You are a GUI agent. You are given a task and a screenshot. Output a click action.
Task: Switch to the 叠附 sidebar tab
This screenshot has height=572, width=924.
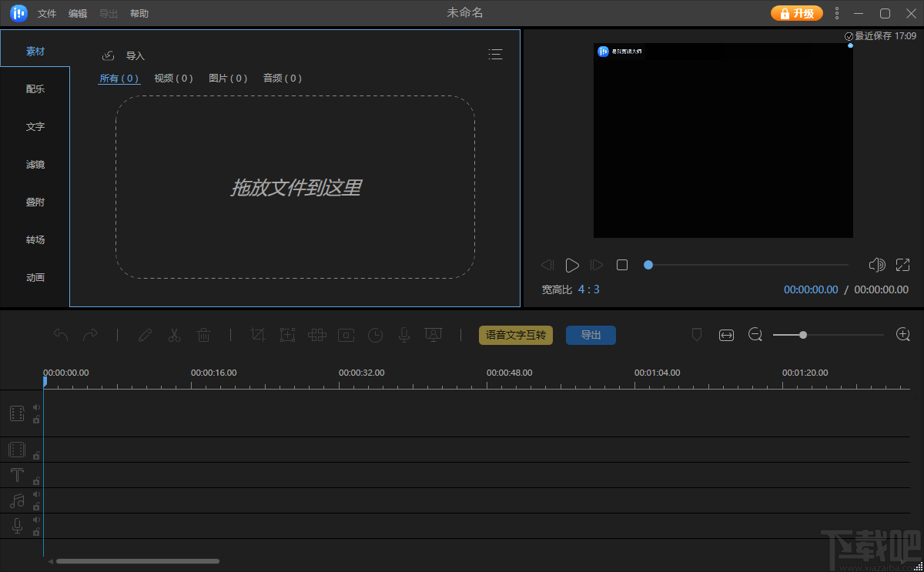pos(35,202)
